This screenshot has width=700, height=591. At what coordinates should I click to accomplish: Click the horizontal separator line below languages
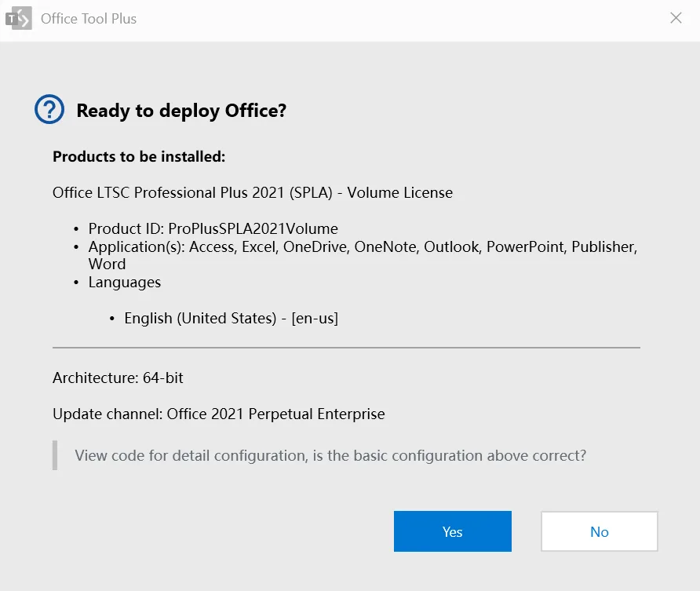tap(346, 347)
